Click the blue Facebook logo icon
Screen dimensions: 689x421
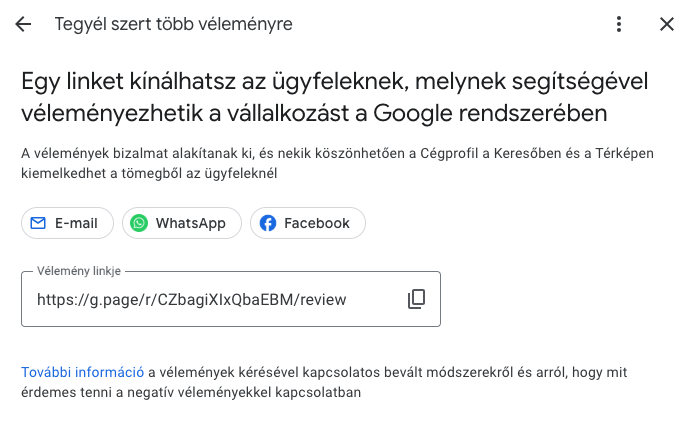click(268, 223)
